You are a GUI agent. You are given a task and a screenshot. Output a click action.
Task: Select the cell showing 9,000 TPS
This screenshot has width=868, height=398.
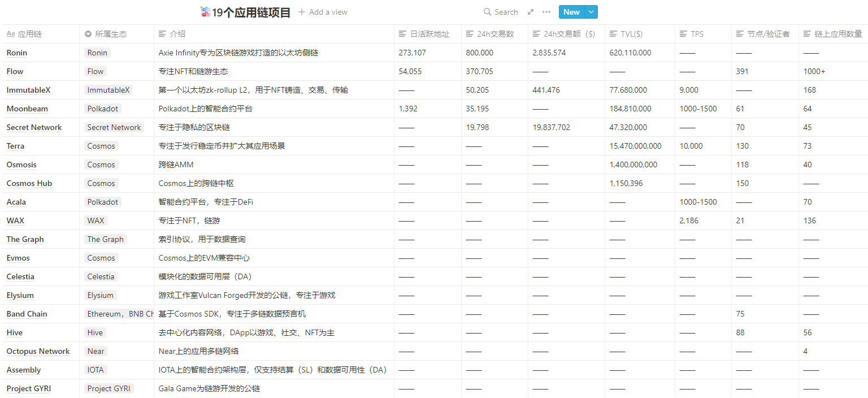(703, 90)
